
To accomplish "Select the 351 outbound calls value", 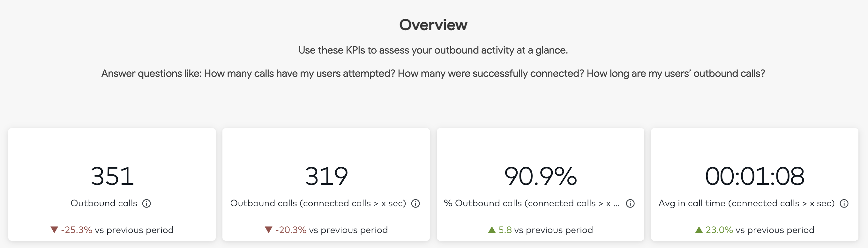I will (112, 176).
